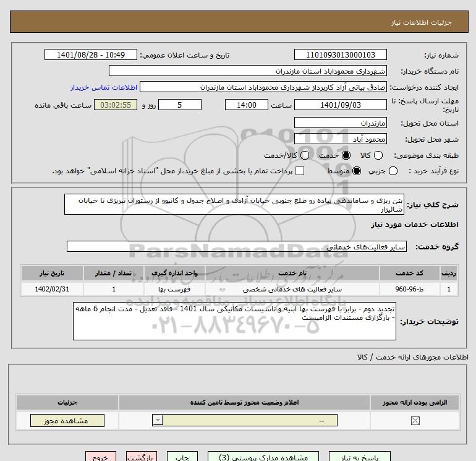Viewport: 476px width, 461px height.
Task: Click unit cell فهرست بها
Action: click(x=174, y=289)
